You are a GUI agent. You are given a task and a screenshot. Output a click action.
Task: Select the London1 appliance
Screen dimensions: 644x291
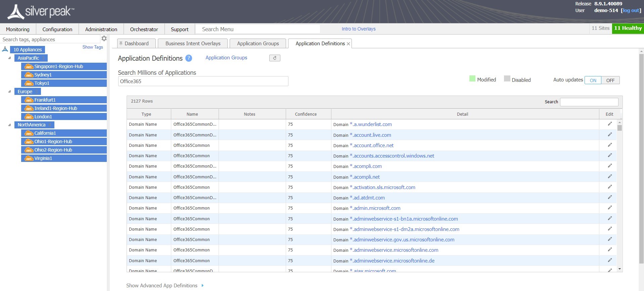point(64,117)
